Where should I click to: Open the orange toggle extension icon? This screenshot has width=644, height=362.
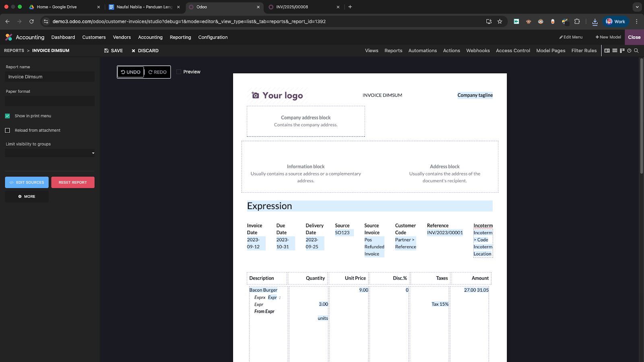tap(553, 21)
